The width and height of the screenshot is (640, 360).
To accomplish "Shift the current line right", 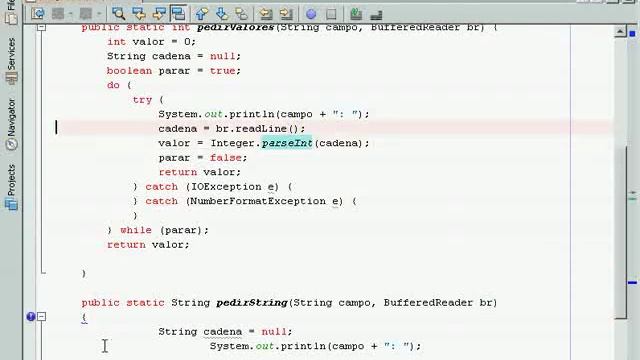I will click(286, 14).
